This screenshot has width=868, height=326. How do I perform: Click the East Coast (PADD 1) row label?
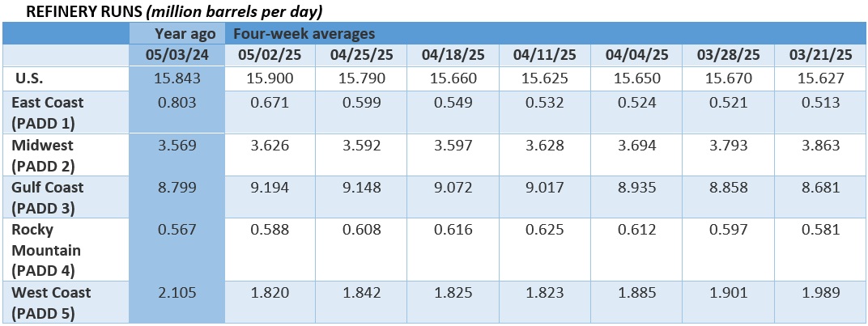tap(47, 111)
